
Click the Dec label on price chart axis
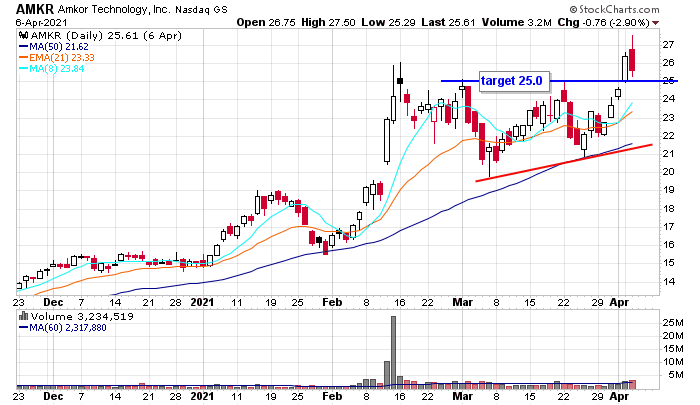[53, 302]
